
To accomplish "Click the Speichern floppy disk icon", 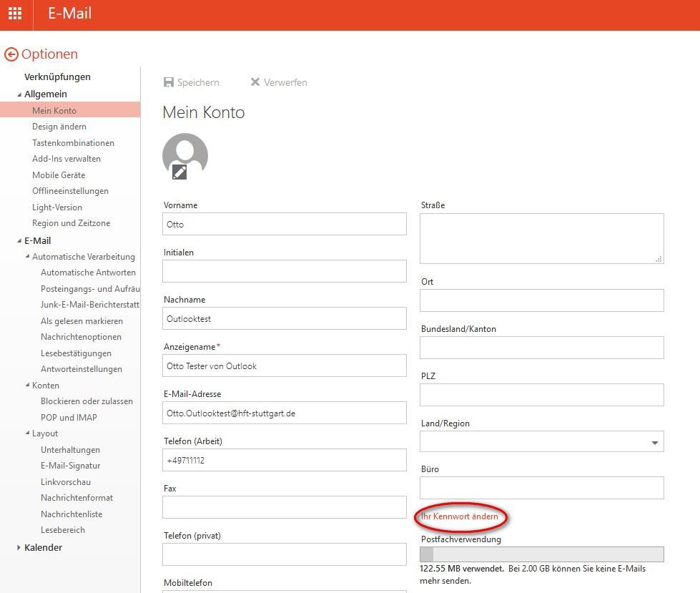I will point(169,82).
